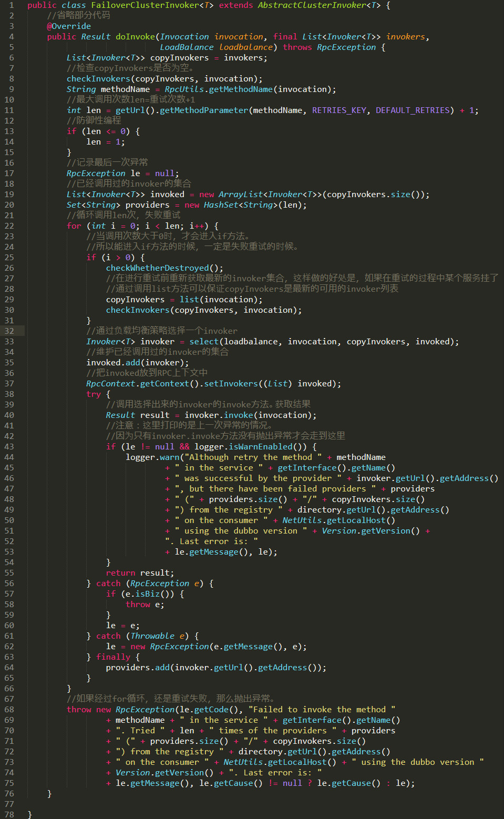Click the comment //调用选择出来的invoker的invoke方法
This screenshot has height=819, width=504.
pos(208,405)
